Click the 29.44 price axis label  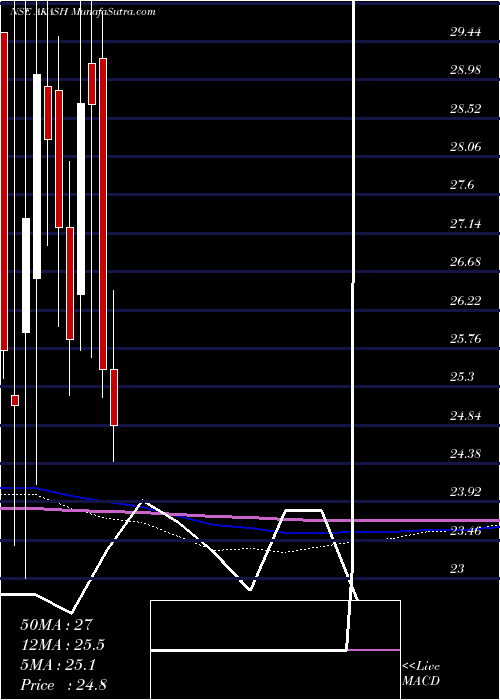[x=465, y=32]
